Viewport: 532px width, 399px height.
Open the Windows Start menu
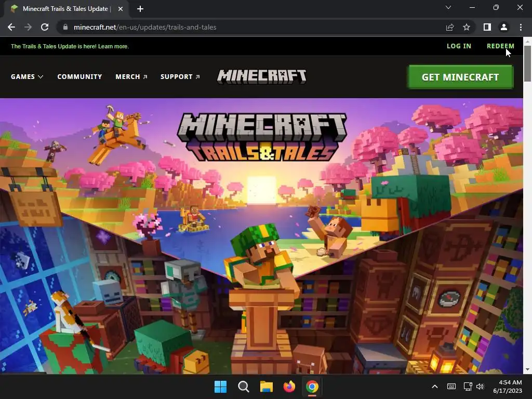pyautogui.click(x=220, y=387)
